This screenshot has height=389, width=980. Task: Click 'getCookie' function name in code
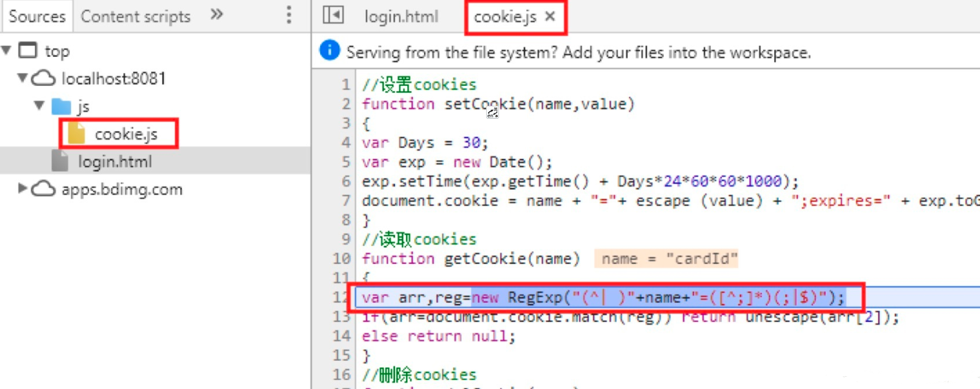pyautogui.click(x=485, y=259)
